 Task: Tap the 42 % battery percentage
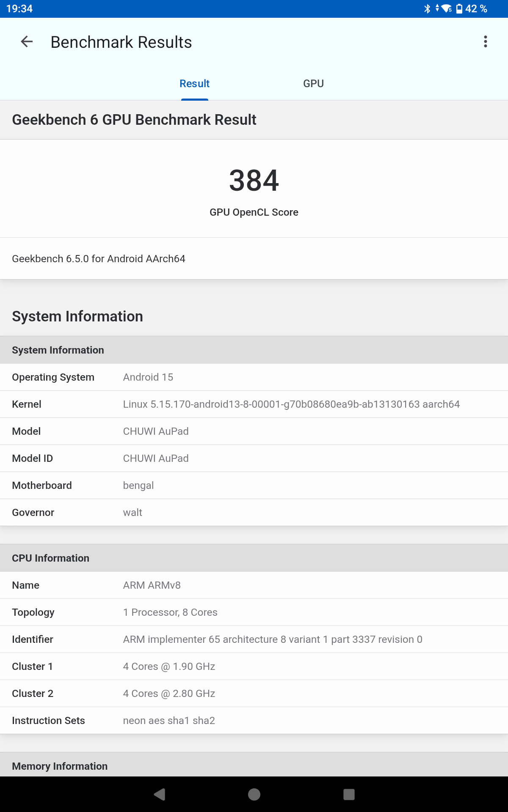tap(476, 8)
